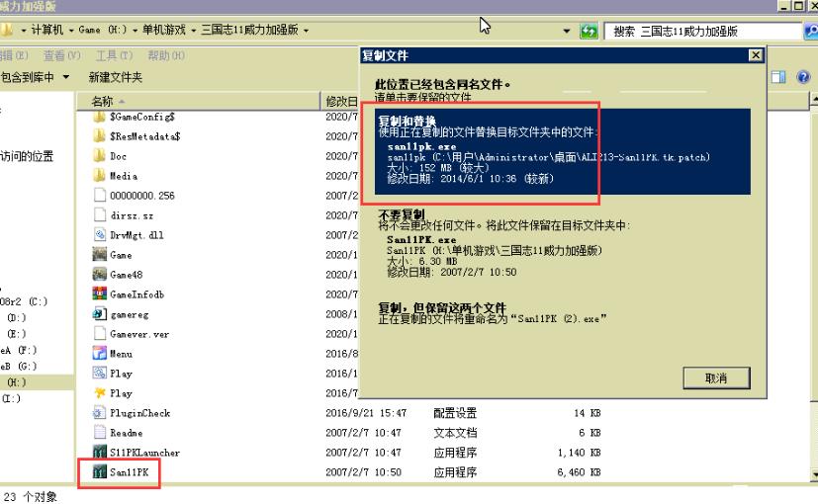
Task: Select the DrvMgt.dll file icon
Action: point(99,234)
